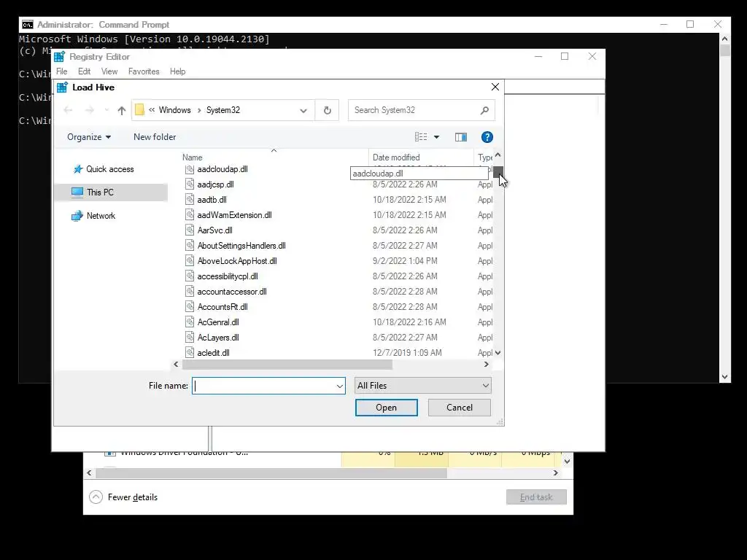Select the AboveLockAppHost.dll file
747x560 pixels.
click(237, 261)
